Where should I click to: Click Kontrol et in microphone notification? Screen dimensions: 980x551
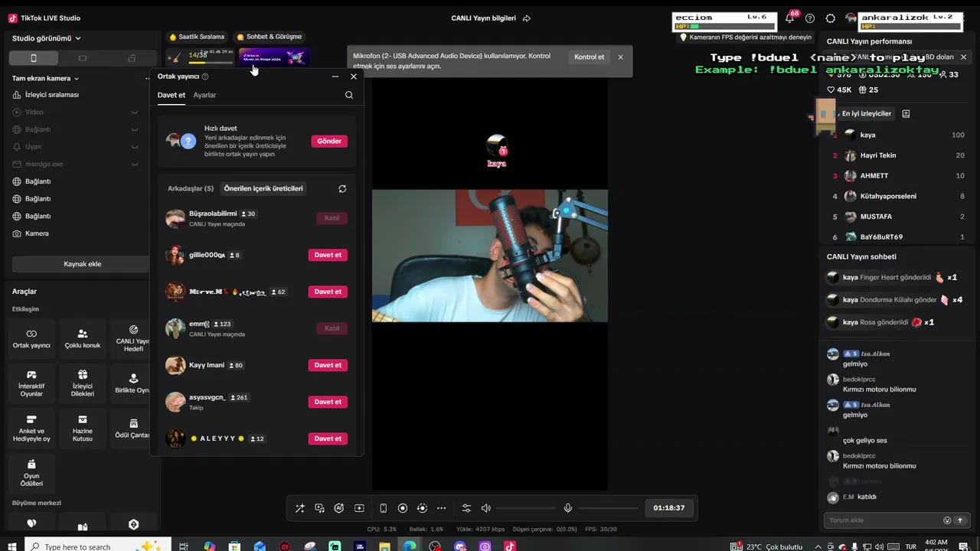coord(590,57)
